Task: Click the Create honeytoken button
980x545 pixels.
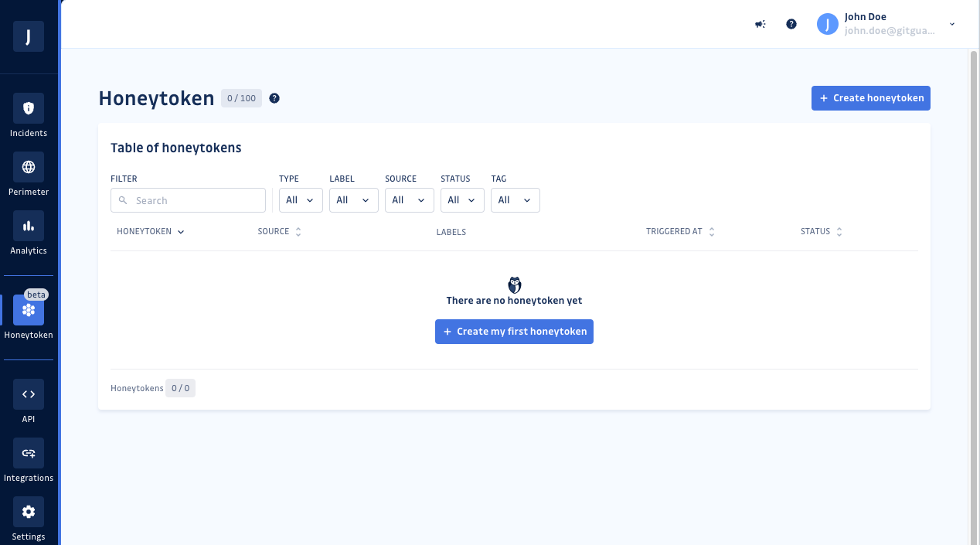Action: coord(870,98)
